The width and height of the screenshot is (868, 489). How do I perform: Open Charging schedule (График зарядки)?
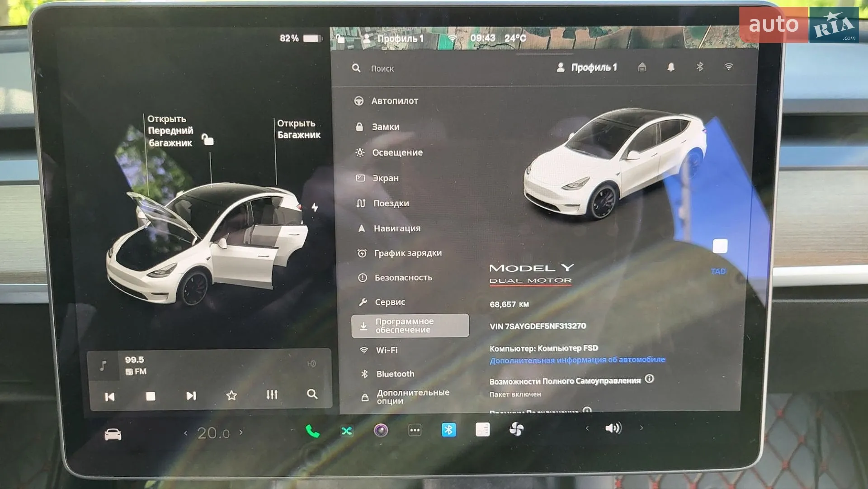400,253
